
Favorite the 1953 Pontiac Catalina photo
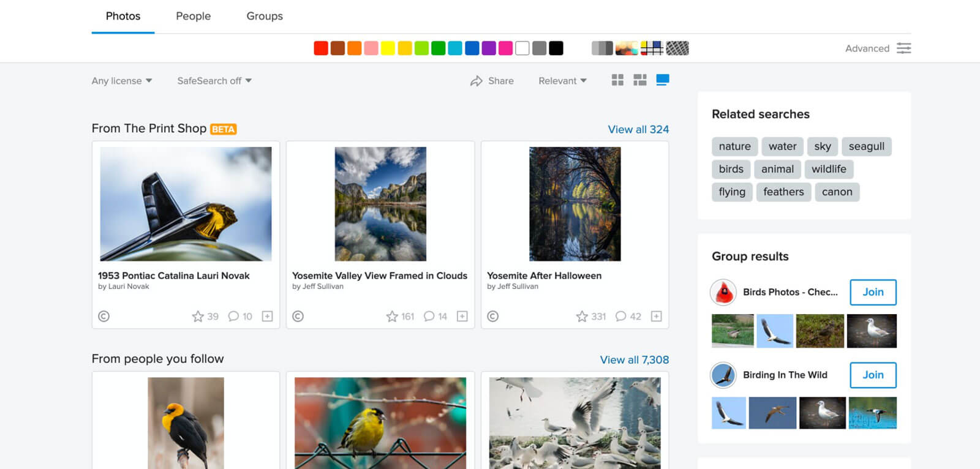click(198, 317)
